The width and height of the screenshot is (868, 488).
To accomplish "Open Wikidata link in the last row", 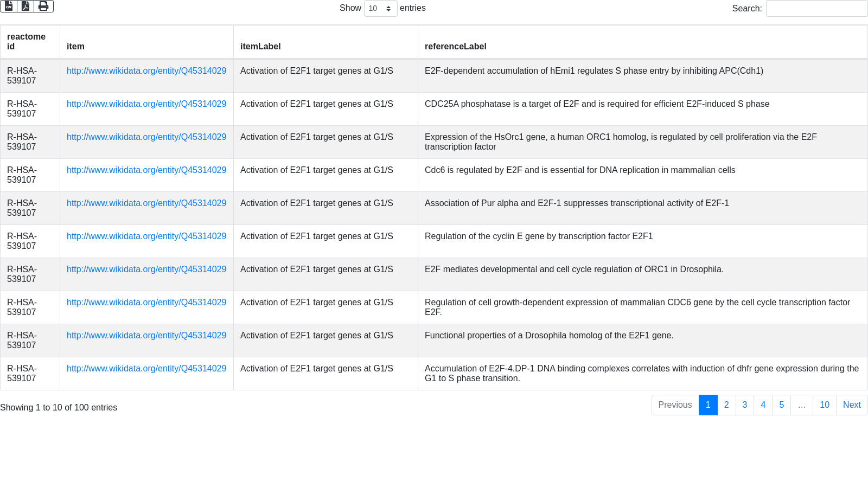I will tap(146, 369).
